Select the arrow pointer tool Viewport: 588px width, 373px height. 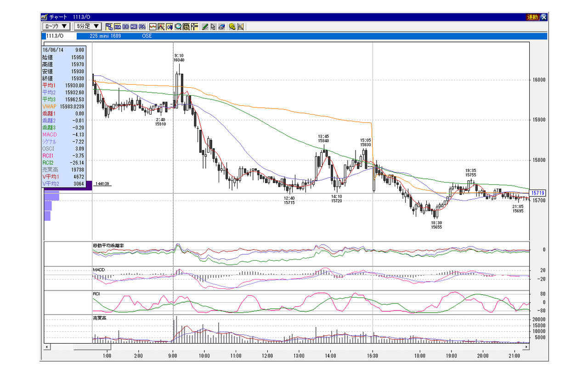click(x=213, y=26)
